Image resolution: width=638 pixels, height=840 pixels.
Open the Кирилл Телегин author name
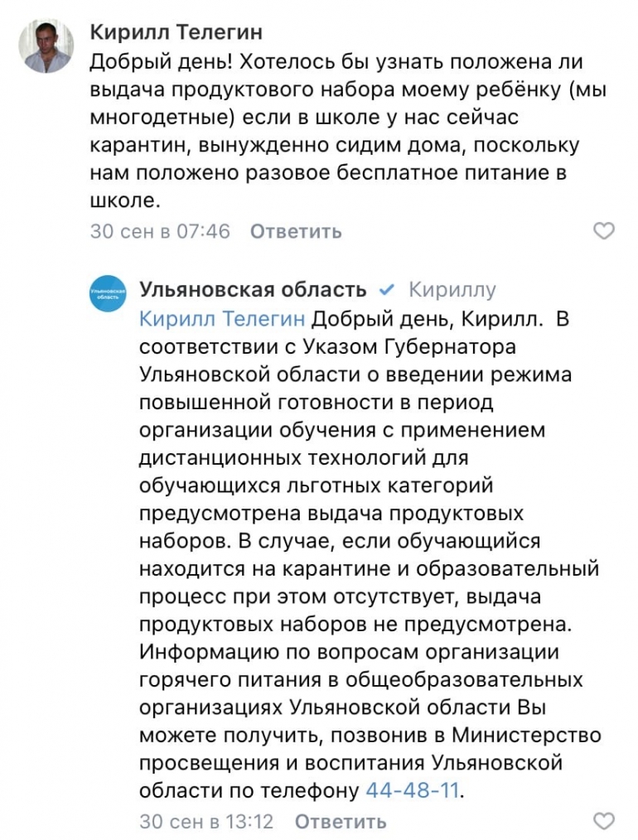[176, 32]
